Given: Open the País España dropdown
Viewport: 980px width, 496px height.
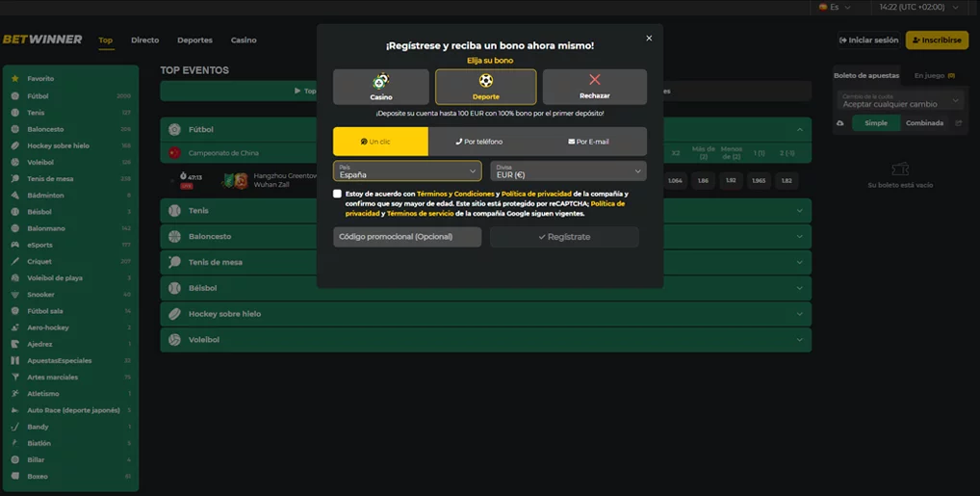Looking at the screenshot, I should (x=407, y=170).
